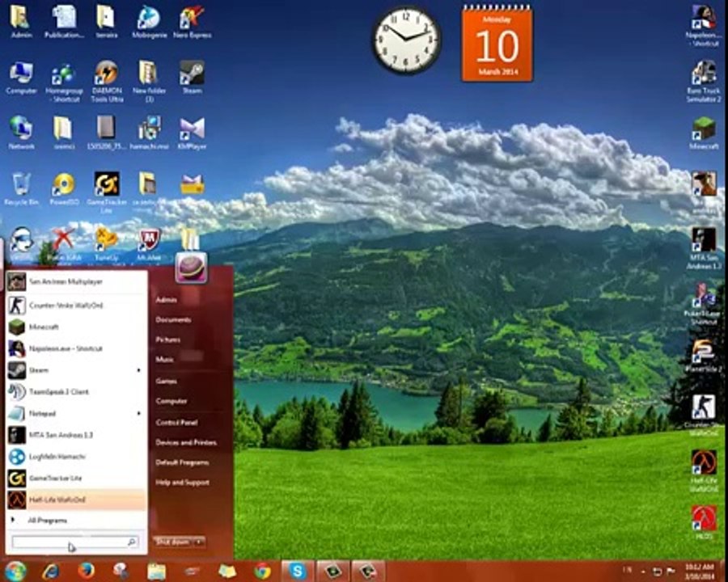
Task: Click the orange calendar gadget showing 10
Action: 497,45
